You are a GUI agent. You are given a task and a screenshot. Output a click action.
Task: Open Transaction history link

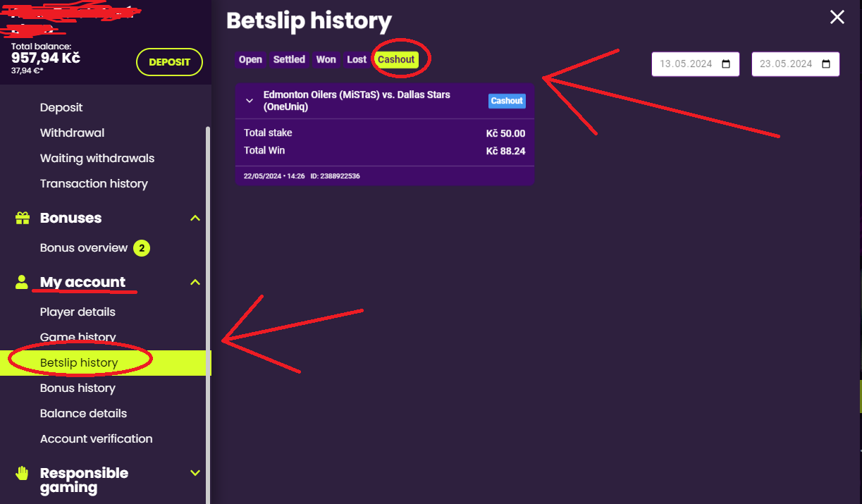[x=94, y=184]
